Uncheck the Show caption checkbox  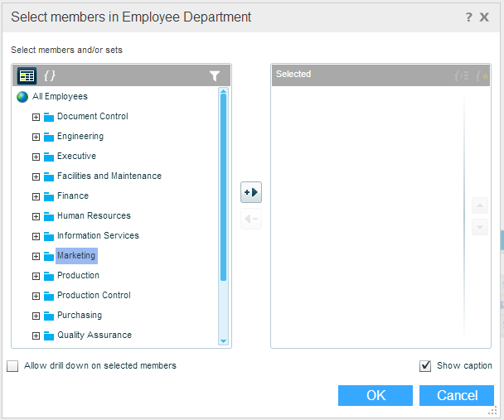[426, 366]
